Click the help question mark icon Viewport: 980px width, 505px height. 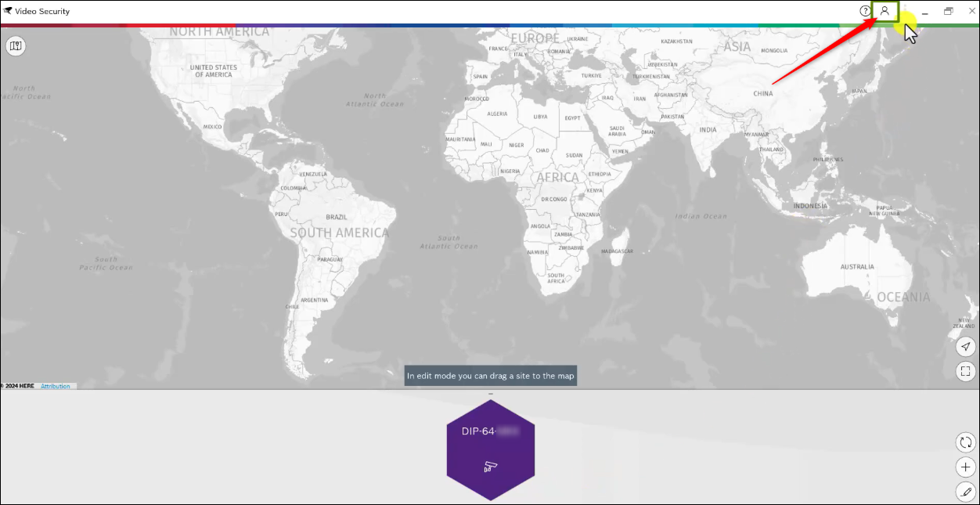click(865, 11)
